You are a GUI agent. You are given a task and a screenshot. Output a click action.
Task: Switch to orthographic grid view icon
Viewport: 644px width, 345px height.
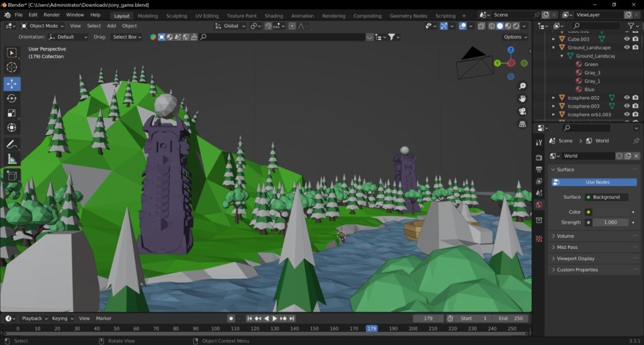click(x=522, y=124)
